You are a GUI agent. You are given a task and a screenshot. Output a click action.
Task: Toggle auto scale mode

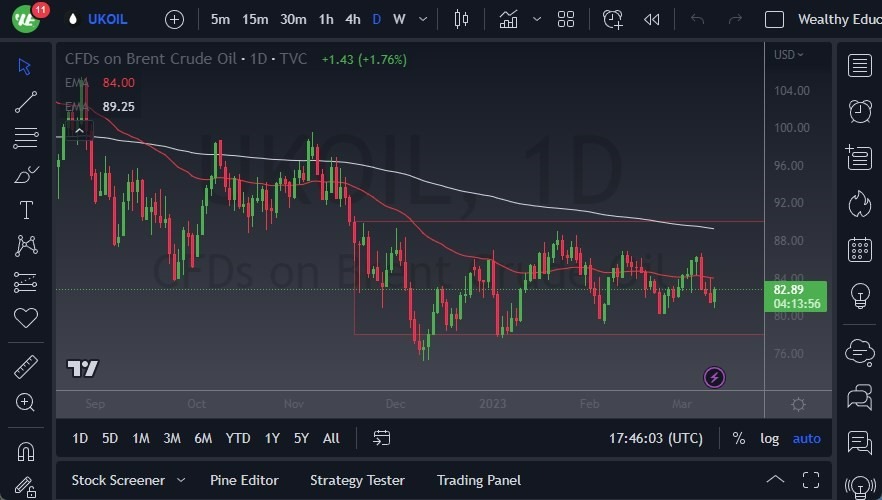tap(806, 438)
